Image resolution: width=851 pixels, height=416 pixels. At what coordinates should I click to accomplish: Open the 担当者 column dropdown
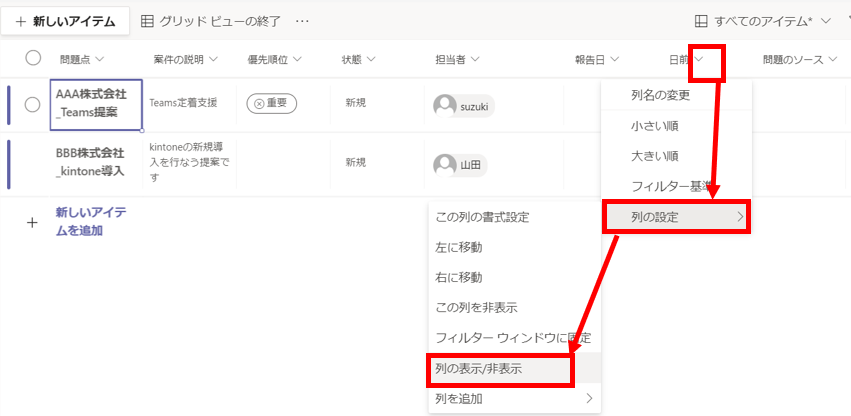(x=475, y=60)
